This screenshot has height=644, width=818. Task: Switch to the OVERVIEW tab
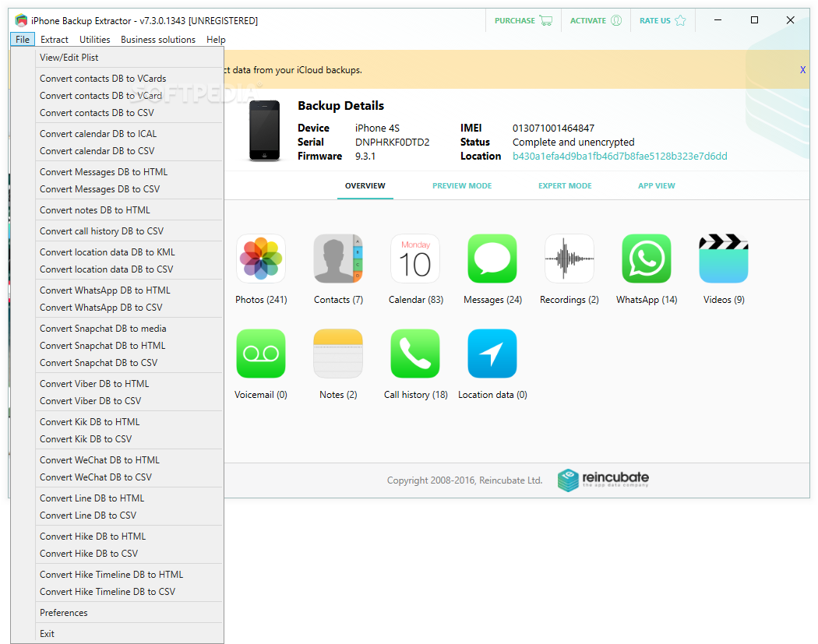365,185
